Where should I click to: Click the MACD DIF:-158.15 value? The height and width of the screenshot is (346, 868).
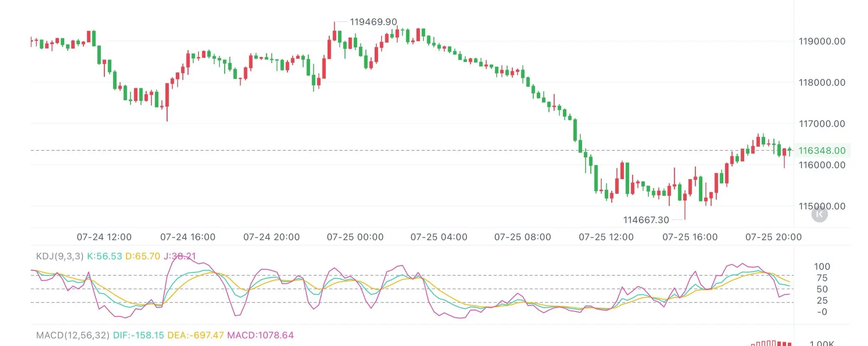click(139, 335)
